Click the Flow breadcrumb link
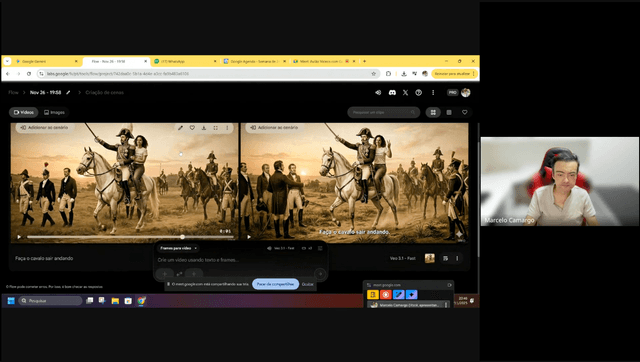Screen dimensions: 640x362 pos(13,93)
